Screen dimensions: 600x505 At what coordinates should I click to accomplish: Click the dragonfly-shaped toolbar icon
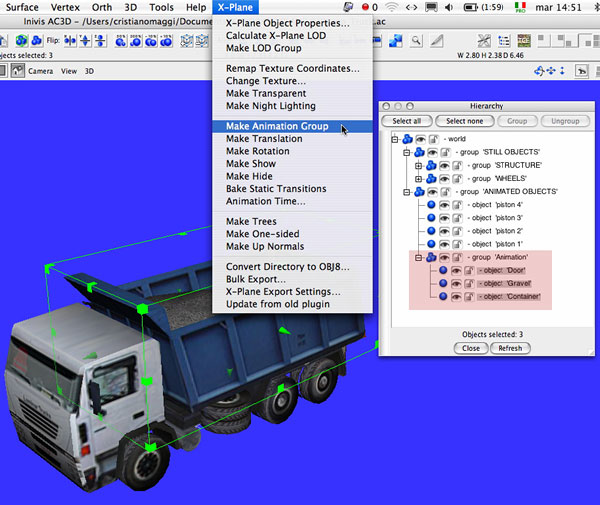click(484, 40)
